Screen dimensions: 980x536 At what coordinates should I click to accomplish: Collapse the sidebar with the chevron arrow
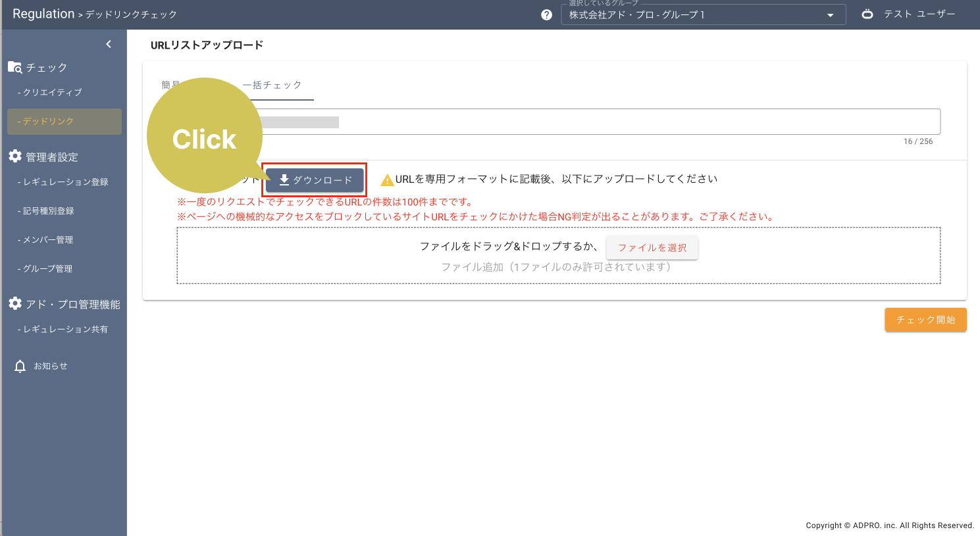109,44
